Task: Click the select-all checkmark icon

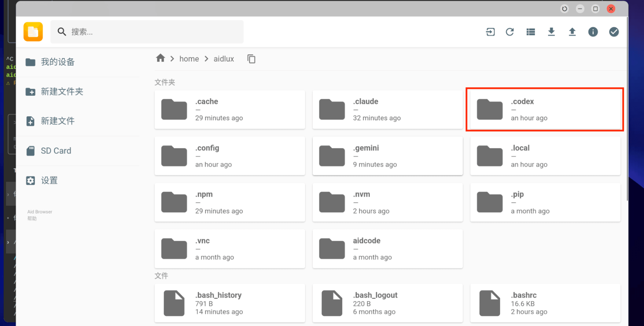Action: click(x=613, y=32)
